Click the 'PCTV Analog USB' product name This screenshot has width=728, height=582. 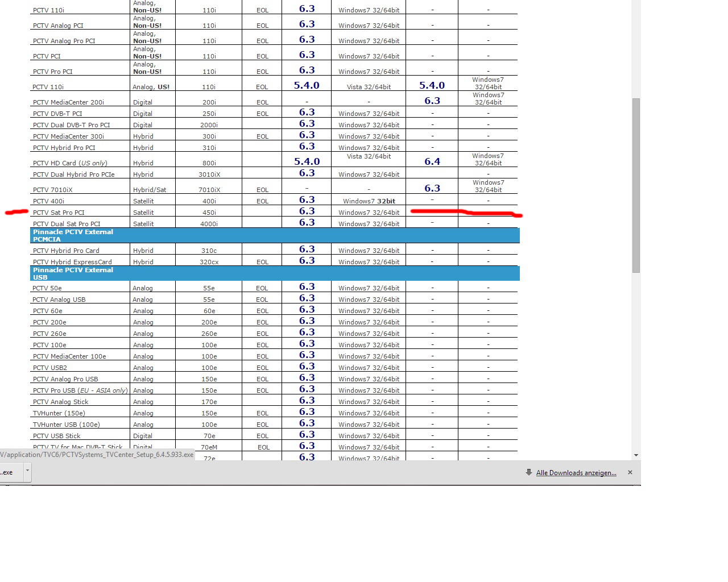tap(59, 300)
